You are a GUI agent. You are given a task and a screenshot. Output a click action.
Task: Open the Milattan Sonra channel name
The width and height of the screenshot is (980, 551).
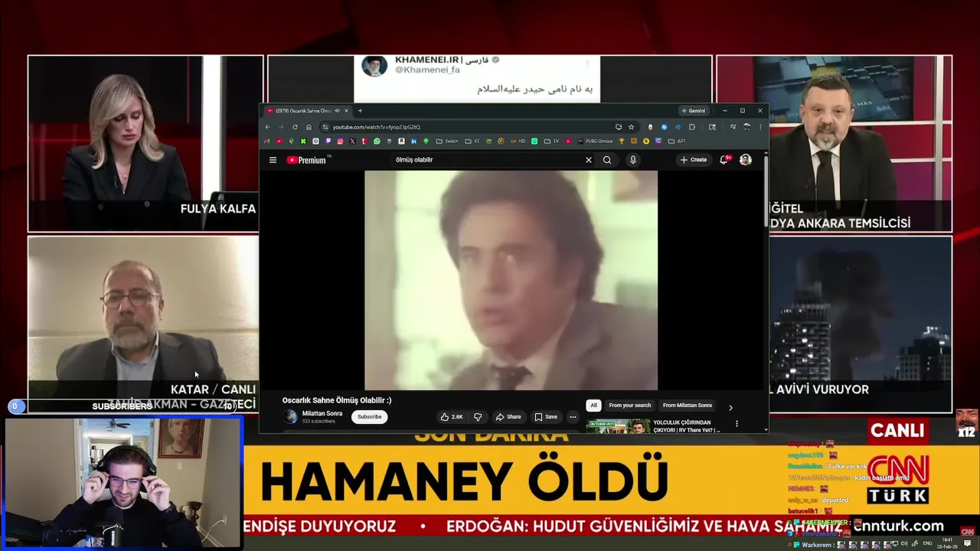coord(322,413)
